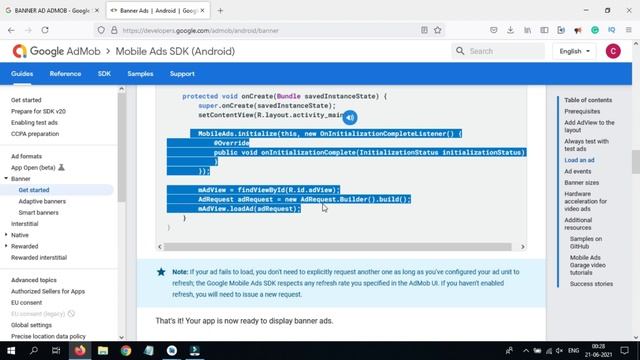Open Authorized Sellers for Apps link

pos(48,291)
